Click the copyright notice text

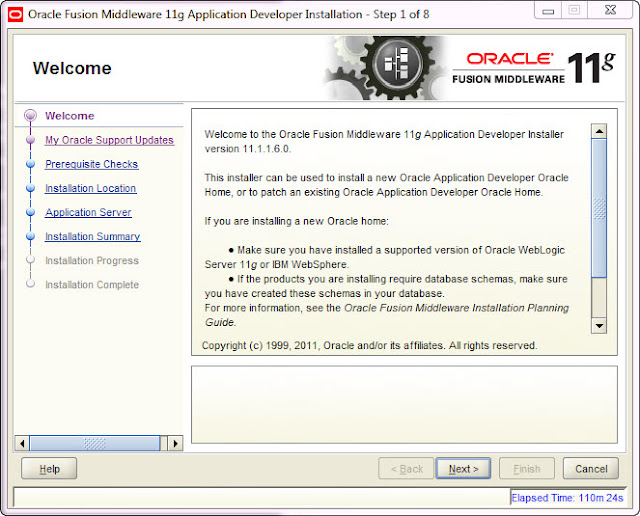[x=369, y=345]
